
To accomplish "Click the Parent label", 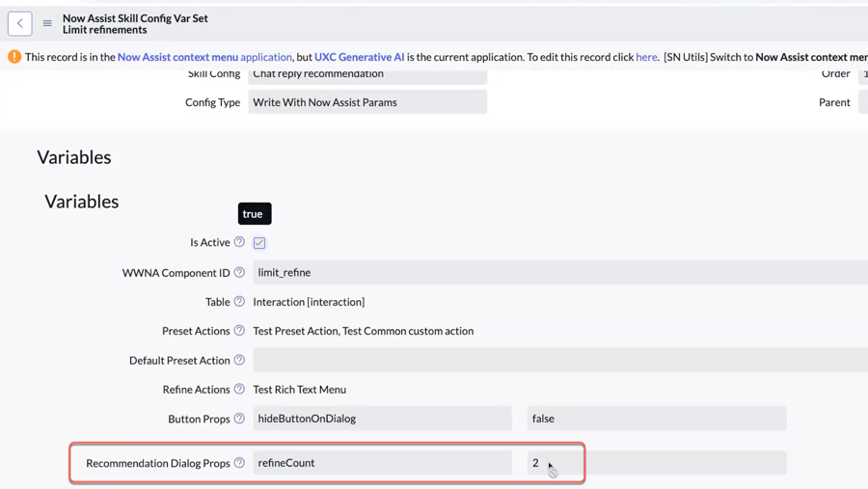I will 834,102.
